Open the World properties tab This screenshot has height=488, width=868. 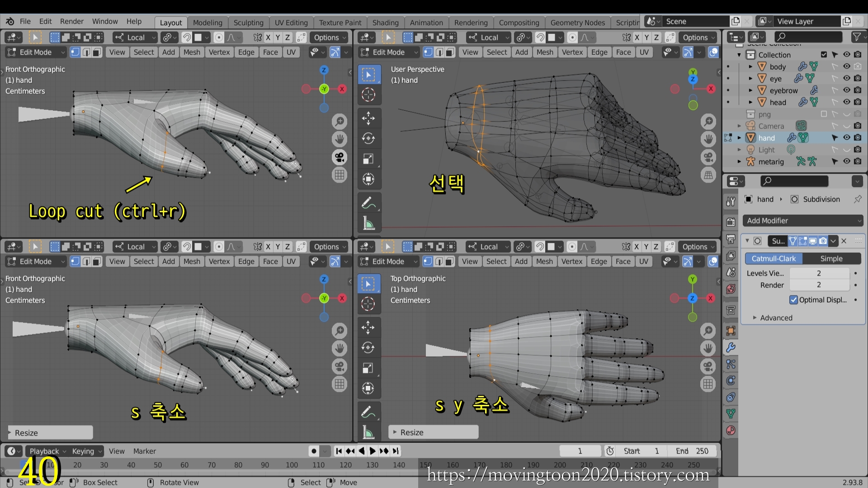[731, 289]
